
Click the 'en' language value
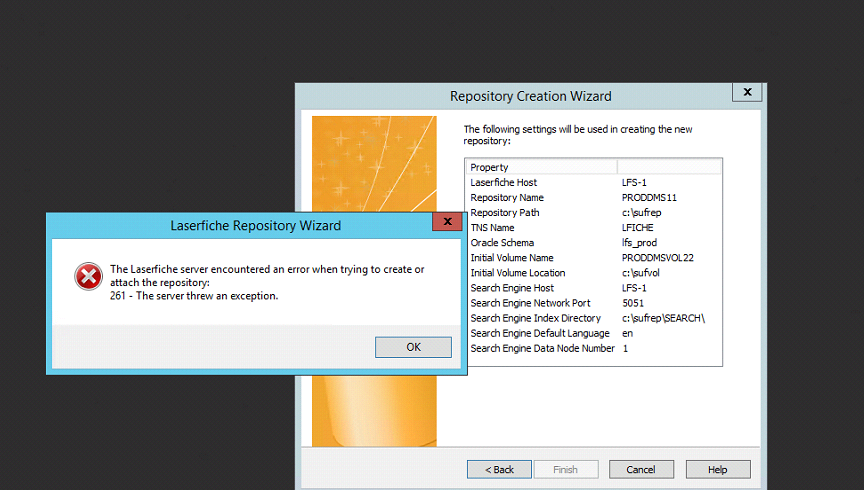pyautogui.click(x=627, y=333)
